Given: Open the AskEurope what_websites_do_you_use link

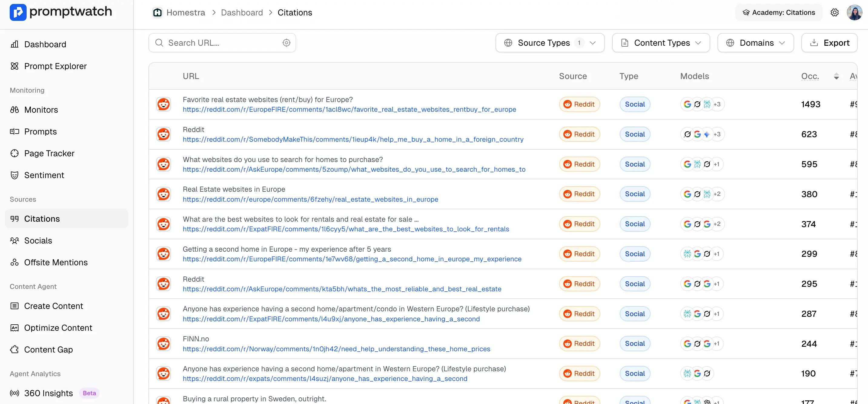Looking at the screenshot, I should pyautogui.click(x=354, y=170).
